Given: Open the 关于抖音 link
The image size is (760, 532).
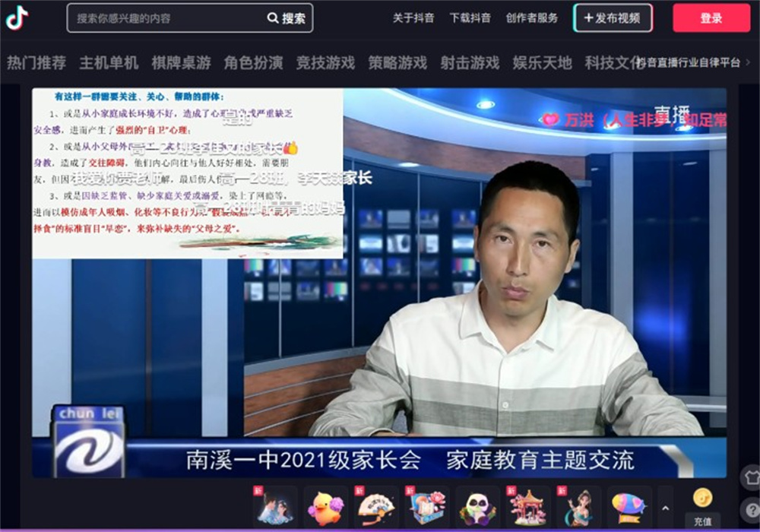Looking at the screenshot, I should 413,18.
